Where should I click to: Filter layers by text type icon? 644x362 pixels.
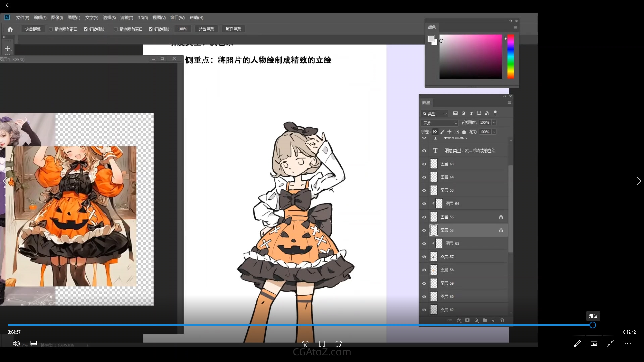point(471,113)
